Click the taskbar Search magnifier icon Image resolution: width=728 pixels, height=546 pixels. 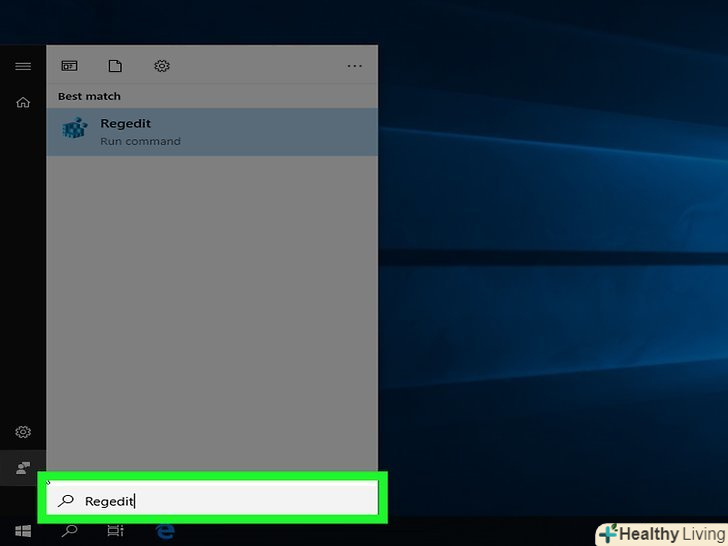69,531
